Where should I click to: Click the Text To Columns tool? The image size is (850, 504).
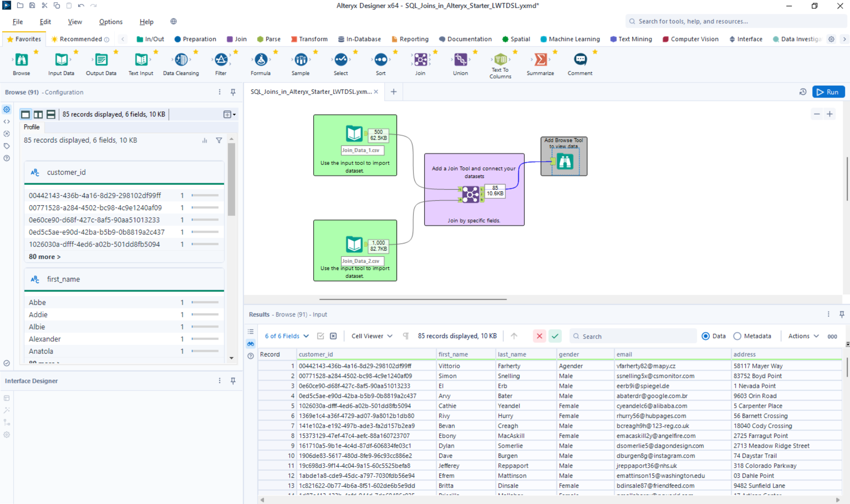point(500,60)
